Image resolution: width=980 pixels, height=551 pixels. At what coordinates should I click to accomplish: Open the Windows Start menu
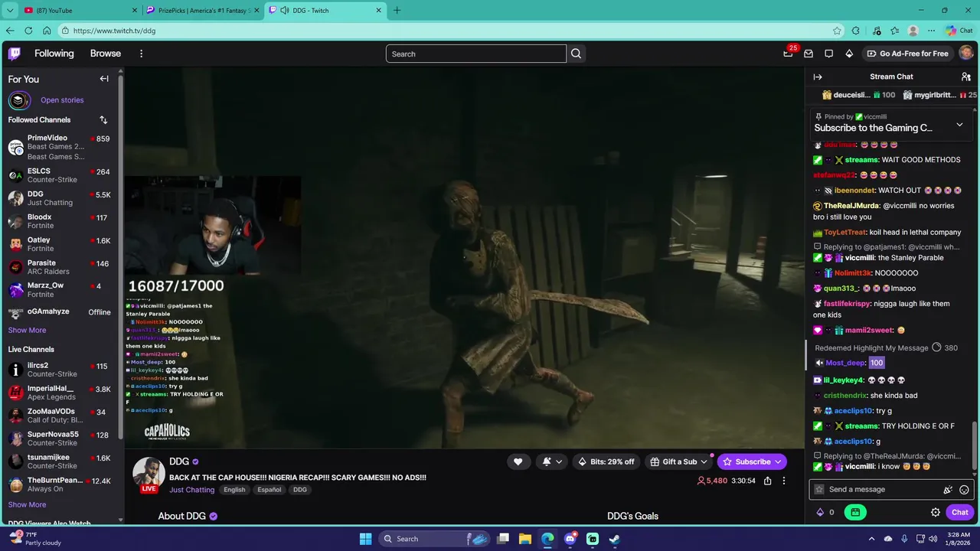(x=365, y=539)
